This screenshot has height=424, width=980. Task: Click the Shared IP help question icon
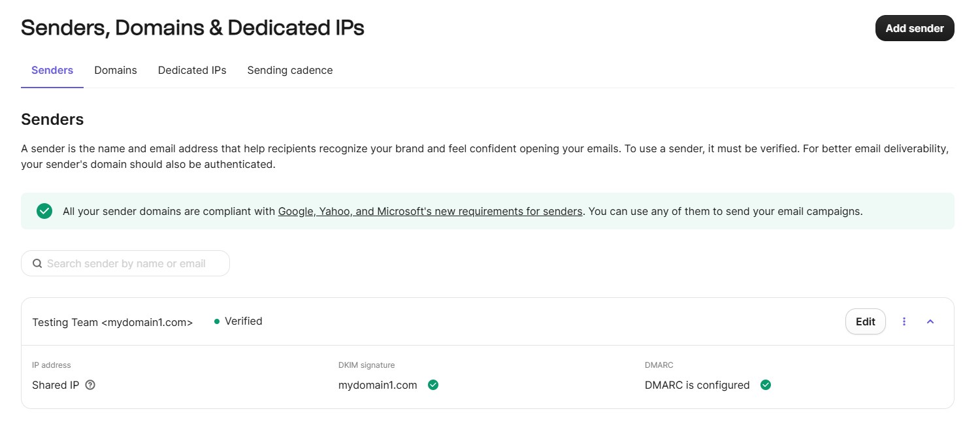pyautogui.click(x=91, y=385)
